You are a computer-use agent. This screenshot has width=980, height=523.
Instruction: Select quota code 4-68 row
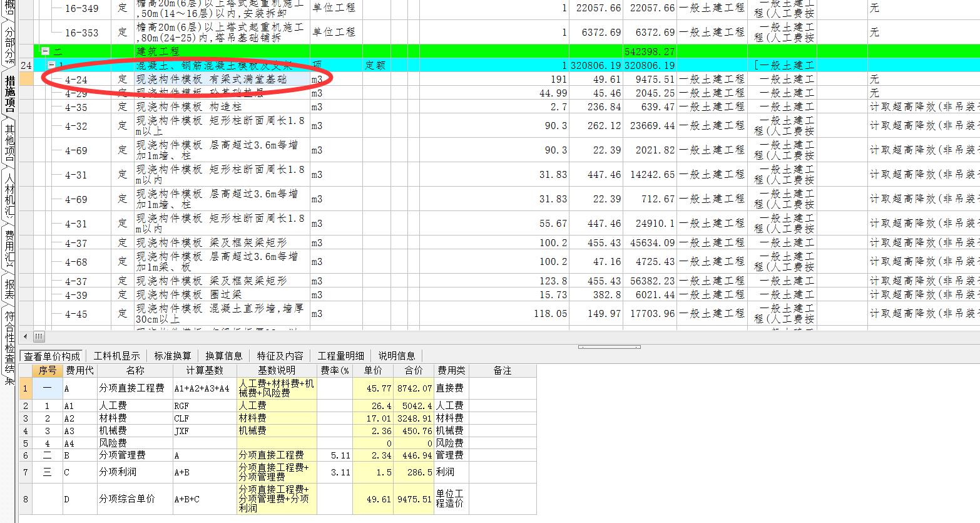coord(76,262)
